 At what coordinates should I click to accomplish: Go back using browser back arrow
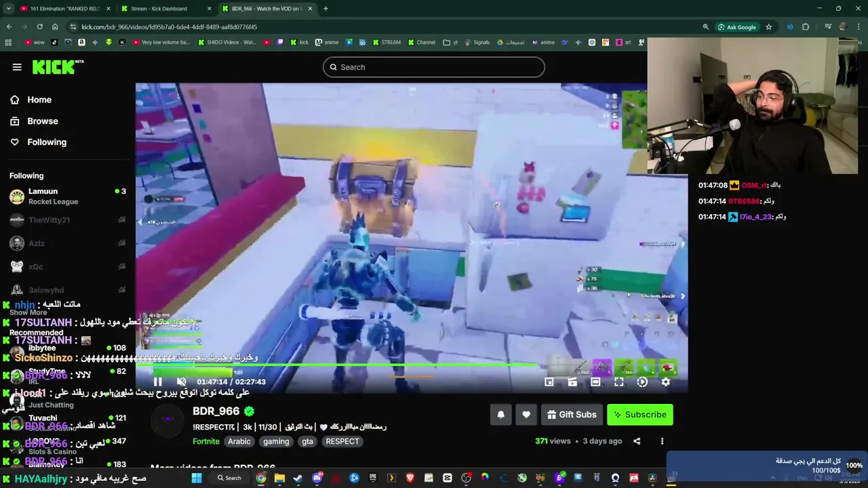pyautogui.click(x=9, y=26)
